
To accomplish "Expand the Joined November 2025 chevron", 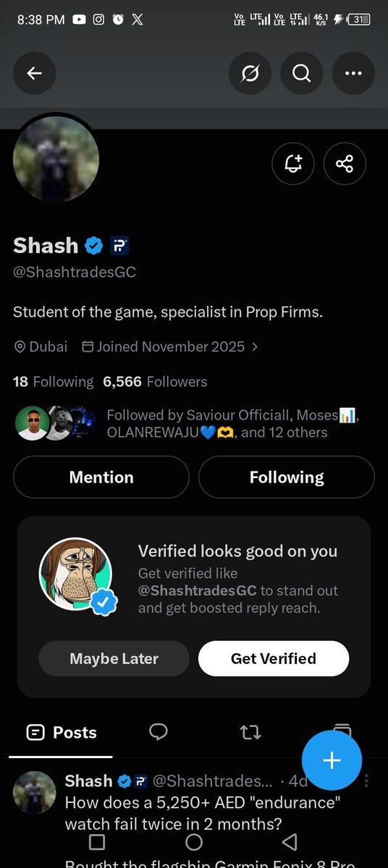I will (x=254, y=346).
